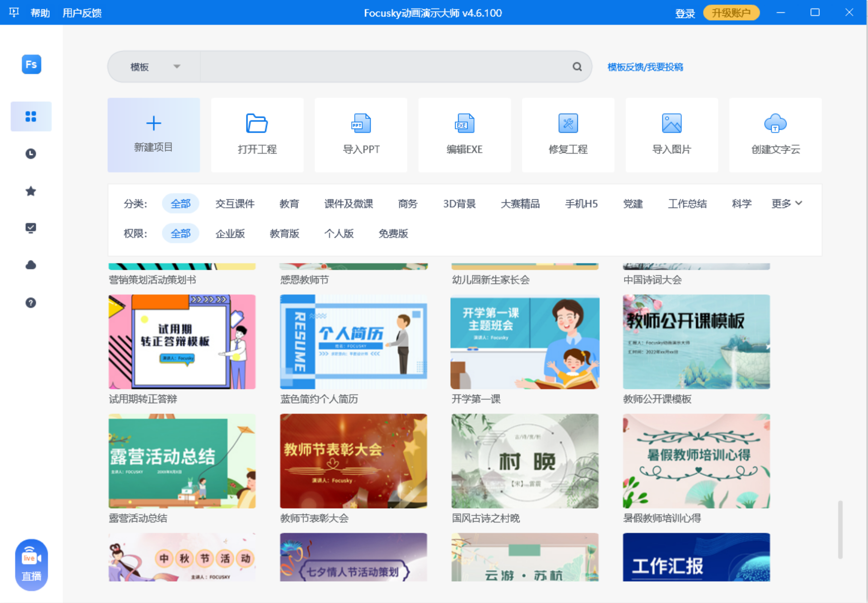Select 科学 category filter

741,204
